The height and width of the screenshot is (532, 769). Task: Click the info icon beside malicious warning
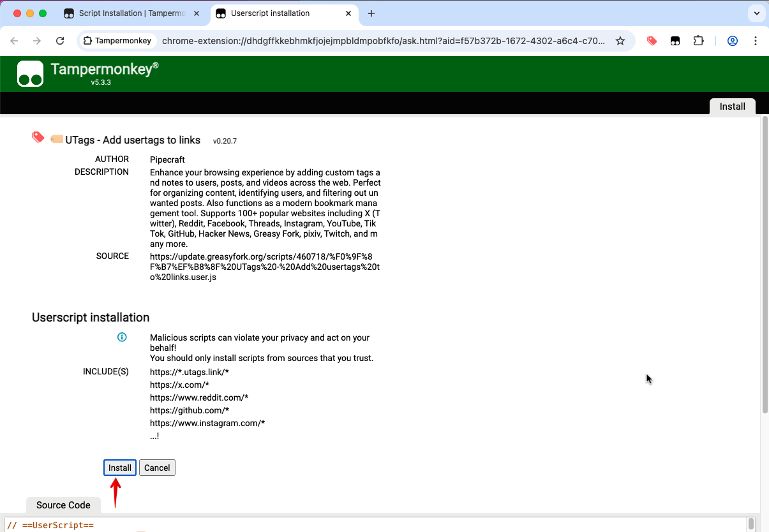[122, 337]
